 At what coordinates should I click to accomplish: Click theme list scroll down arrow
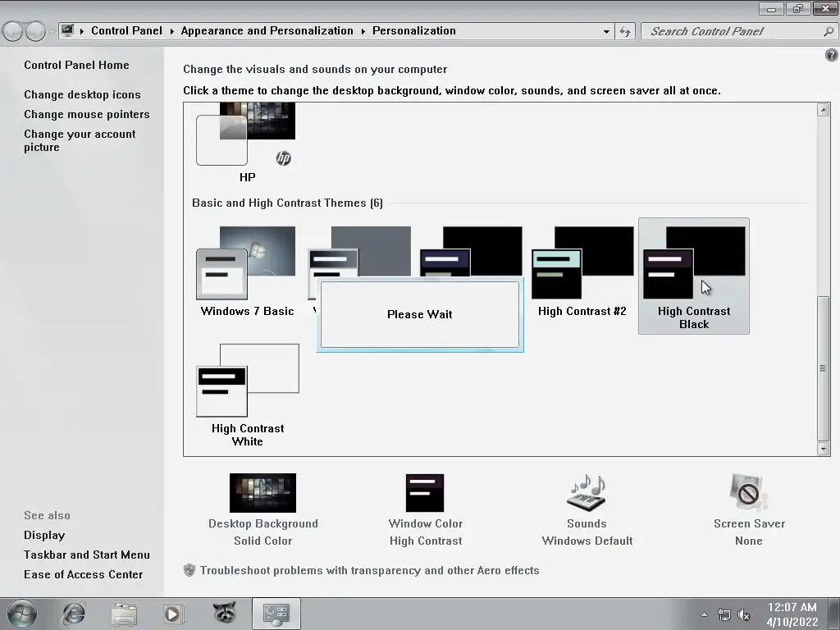824,449
